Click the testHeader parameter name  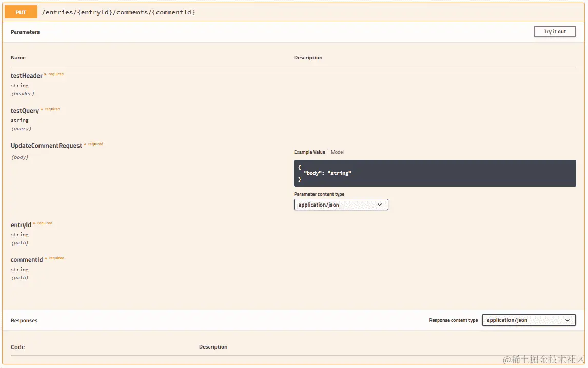click(26, 76)
